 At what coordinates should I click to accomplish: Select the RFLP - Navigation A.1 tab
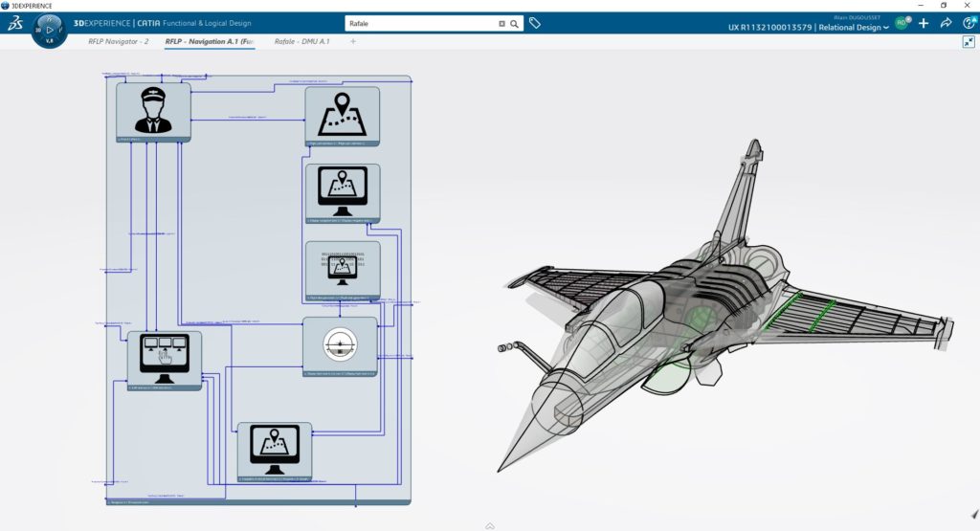[210, 41]
